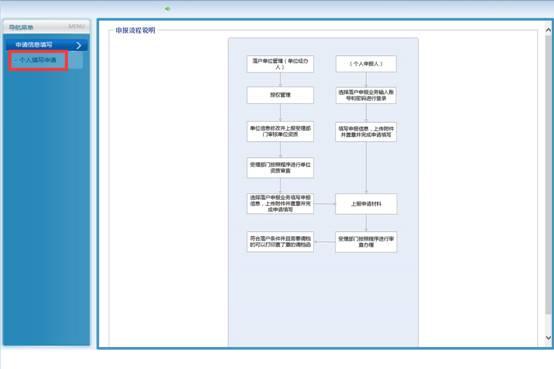This screenshot has width=554, height=369.
Task: Click the 选择落户申报业务输入账号 login step box
Action: pos(366,95)
